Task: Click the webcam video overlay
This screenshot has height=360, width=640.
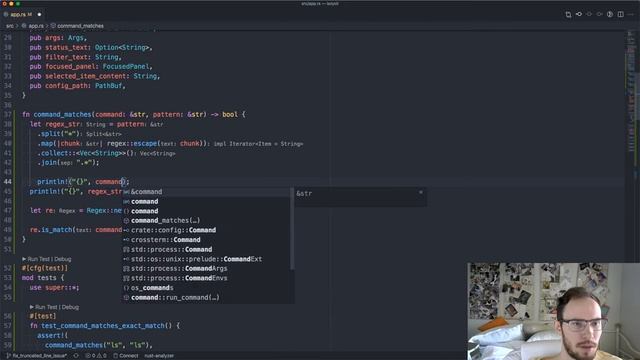Action: click(x=553, y=311)
